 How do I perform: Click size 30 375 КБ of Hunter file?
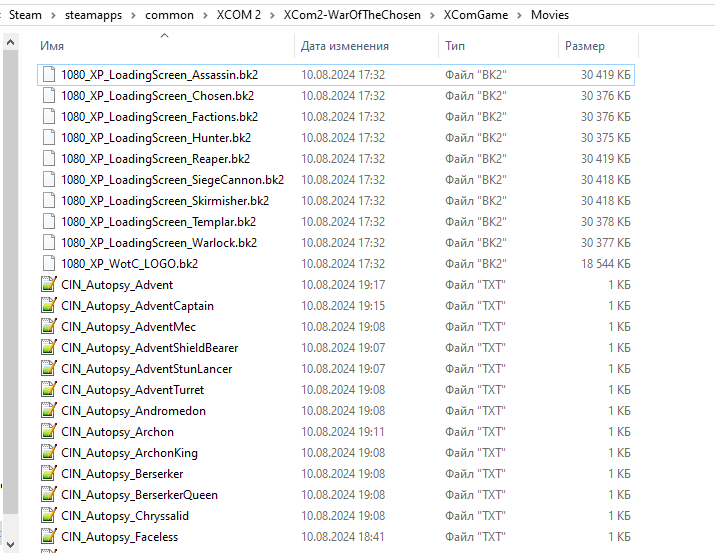[606, 138]
